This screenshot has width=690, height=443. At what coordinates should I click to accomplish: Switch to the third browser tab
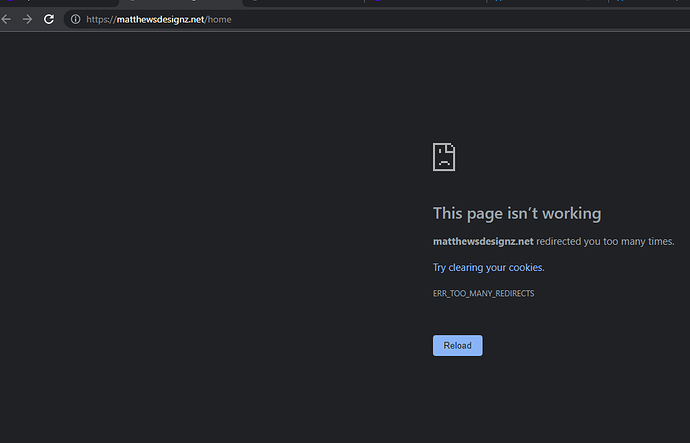(x=305, y=3)
